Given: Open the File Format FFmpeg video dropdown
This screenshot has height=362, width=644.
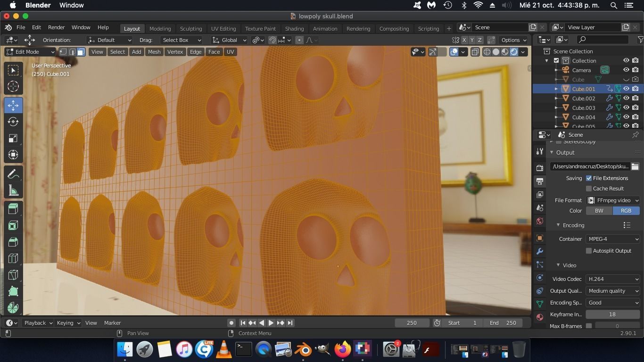Looking at the screenshot, I should coord(613,200).
